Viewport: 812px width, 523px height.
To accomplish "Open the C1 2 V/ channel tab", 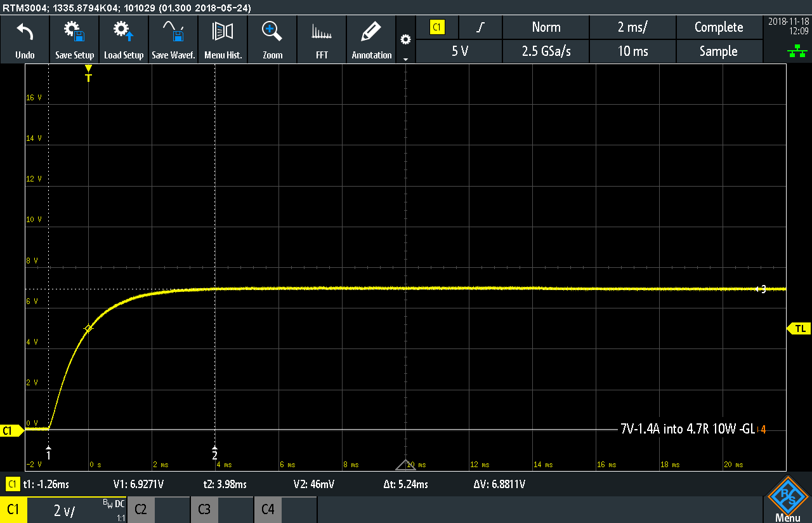I will pos(63,510).
